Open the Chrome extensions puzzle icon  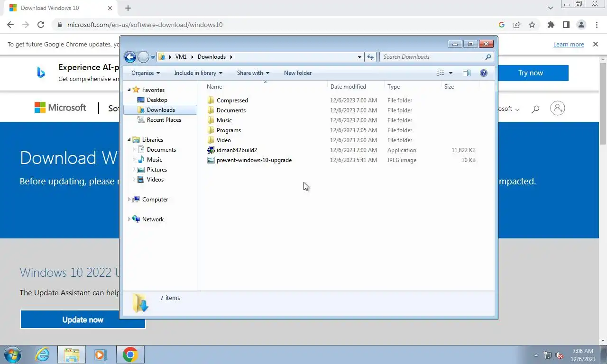(551, 25)
